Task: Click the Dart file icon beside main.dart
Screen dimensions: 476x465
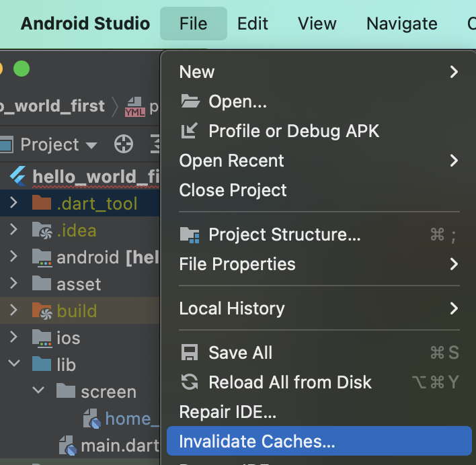Action: pyautogui.click(x=68, y=446)
